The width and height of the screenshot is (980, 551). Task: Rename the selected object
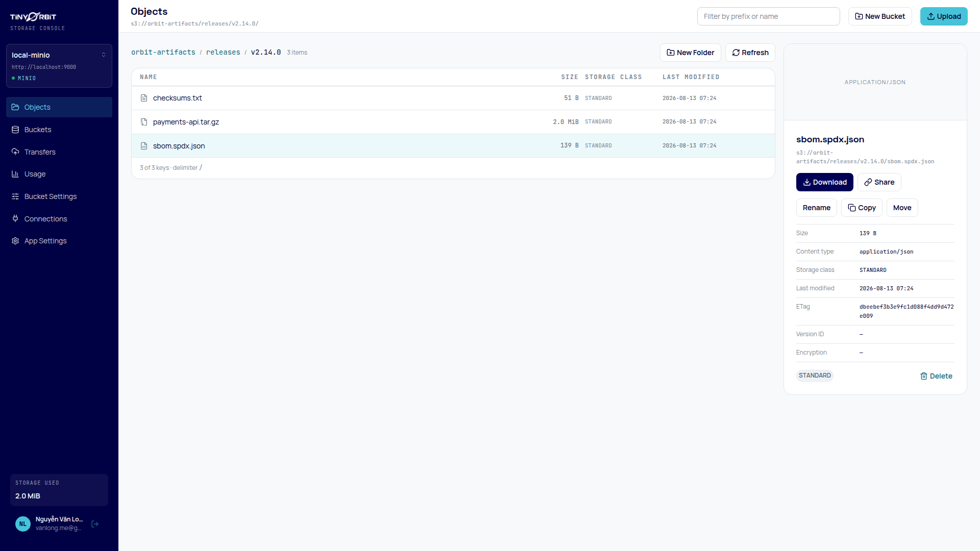[x=817, y=208]
